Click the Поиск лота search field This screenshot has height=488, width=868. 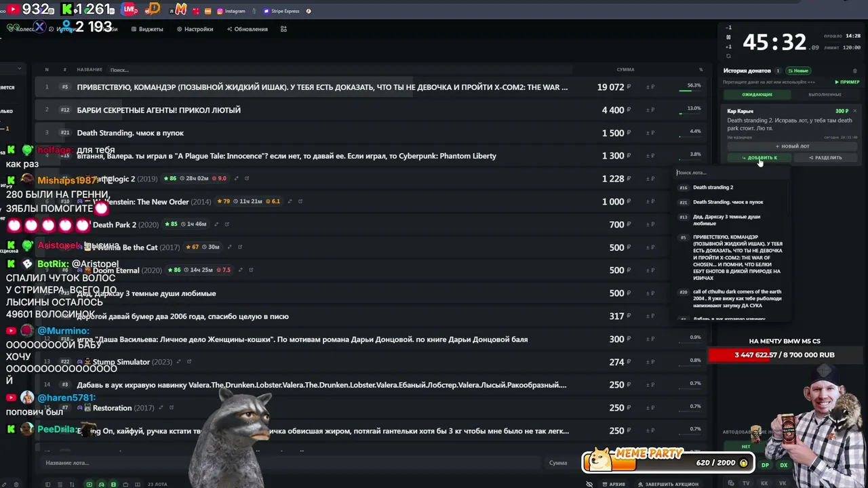(x=731, y=173)
